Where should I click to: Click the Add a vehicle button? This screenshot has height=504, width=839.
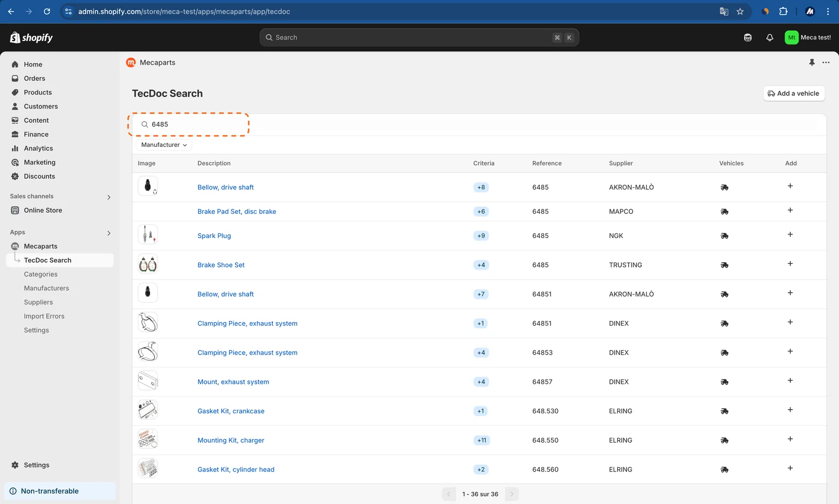coord(794,93)
